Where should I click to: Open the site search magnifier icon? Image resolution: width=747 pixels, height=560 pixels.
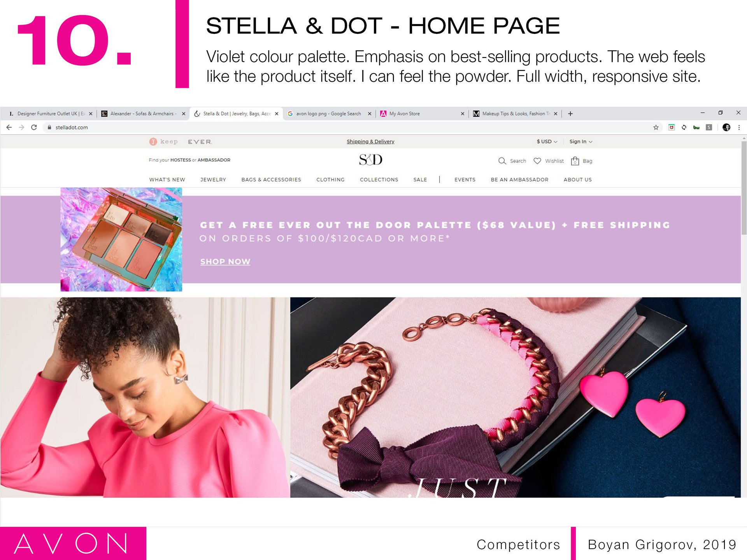click(x=502, y=161)
